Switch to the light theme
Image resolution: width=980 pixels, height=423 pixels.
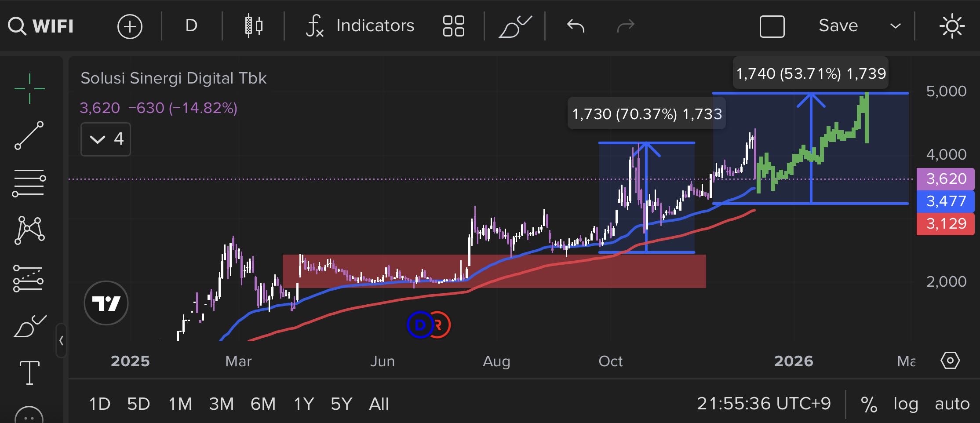pos(952,26)
